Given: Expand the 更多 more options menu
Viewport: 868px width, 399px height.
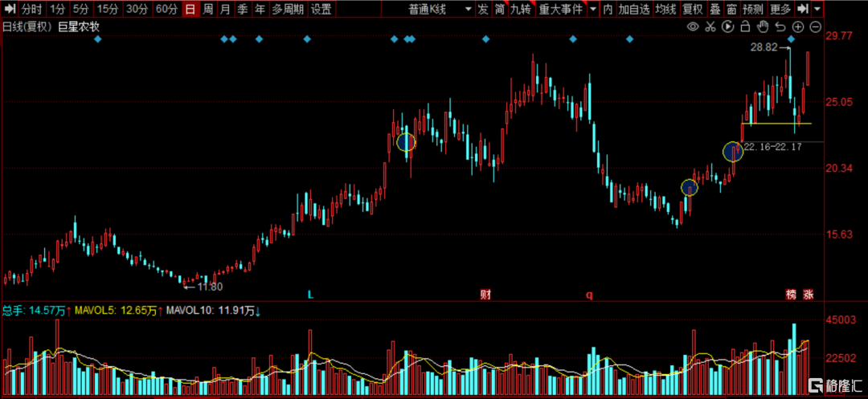Looking at the screenshot, I should coord(780,9).
